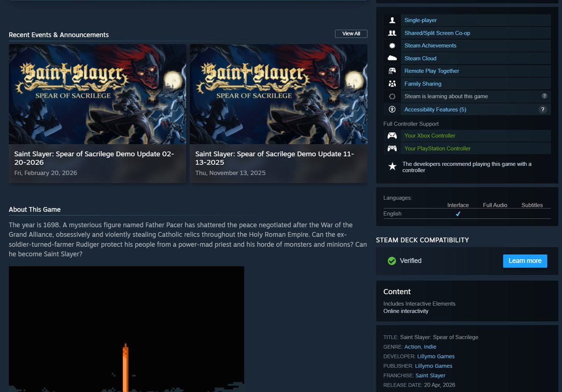The height and width of the screenshot is (392, 562).
Task: Click the Verified status text
Action: (411, 261)
